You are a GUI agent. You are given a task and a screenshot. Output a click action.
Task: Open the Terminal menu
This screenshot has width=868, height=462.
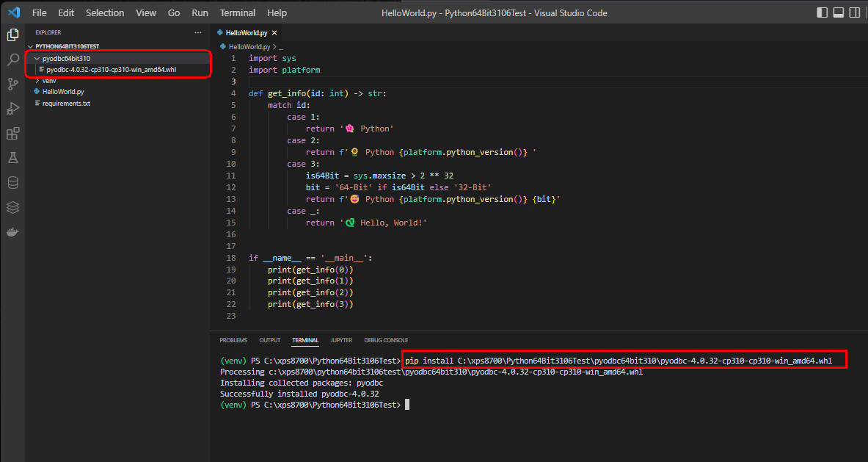click(238, 12)
